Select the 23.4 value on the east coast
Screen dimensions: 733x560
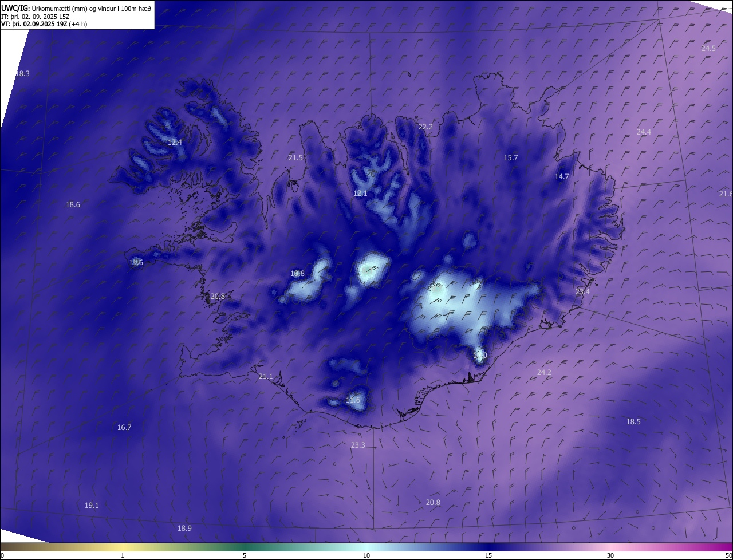click(582, 291)
